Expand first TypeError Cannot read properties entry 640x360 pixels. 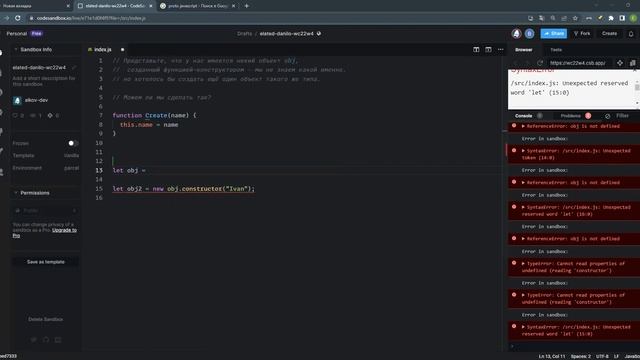pos(523,264)
